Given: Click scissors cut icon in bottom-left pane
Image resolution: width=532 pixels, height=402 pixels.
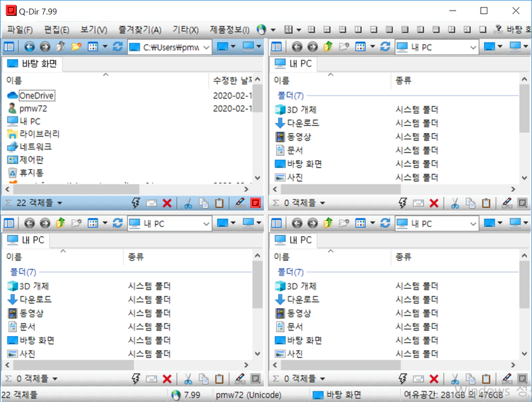Looking at the screenshot, I should pos(188,379).
